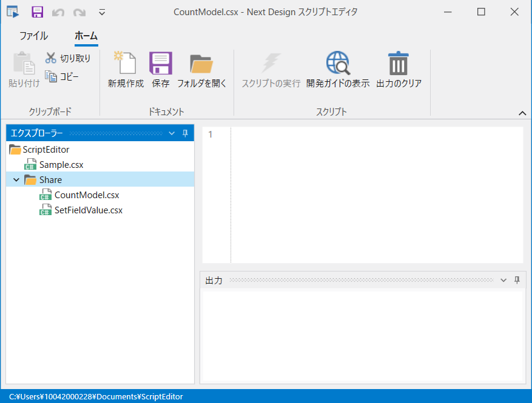This screenshot has height=403, width=532.
Task: Click line 1 in the code editor
Action: 377,135
